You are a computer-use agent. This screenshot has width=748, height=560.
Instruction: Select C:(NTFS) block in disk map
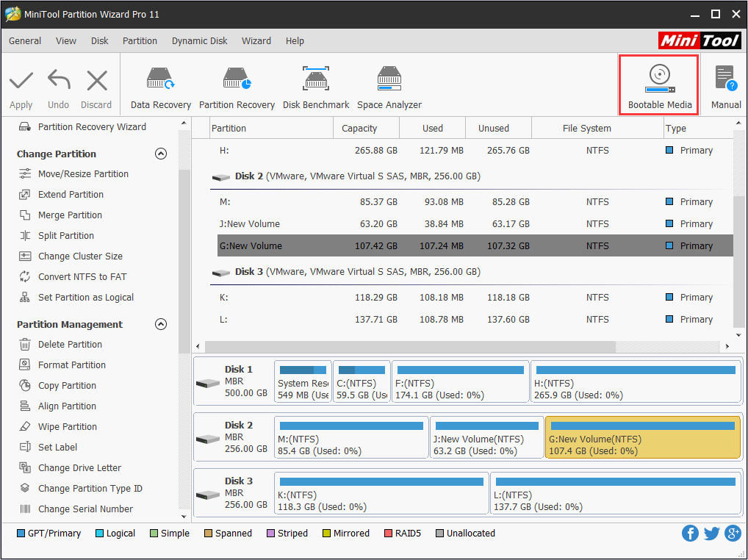point(362,382)
